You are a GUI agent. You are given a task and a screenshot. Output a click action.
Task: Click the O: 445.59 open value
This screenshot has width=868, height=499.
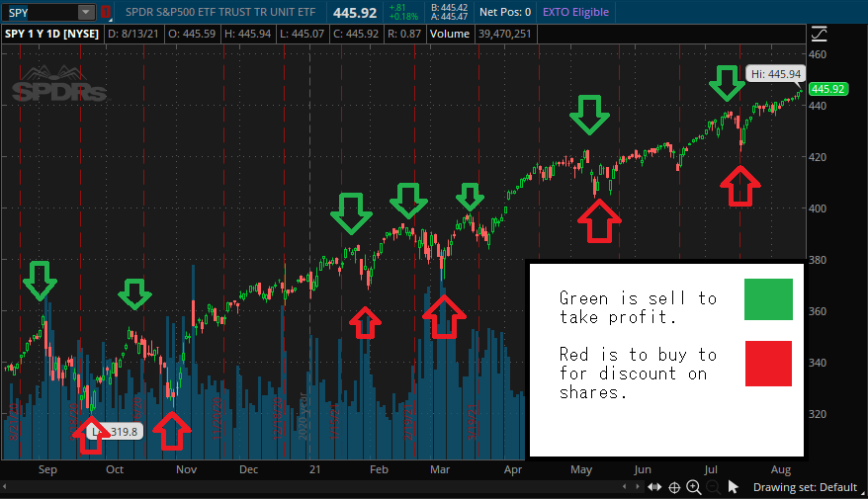coord(192,34)
